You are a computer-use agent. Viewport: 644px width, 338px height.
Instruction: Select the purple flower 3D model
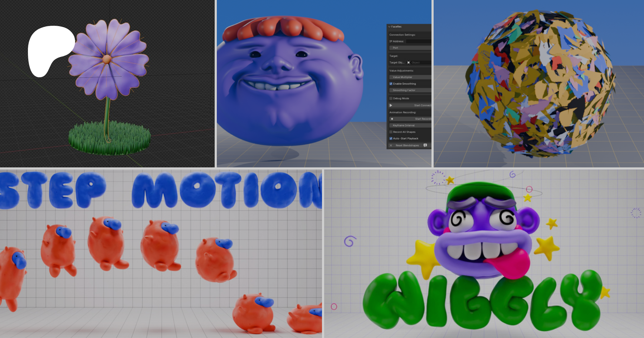point(108,59)
